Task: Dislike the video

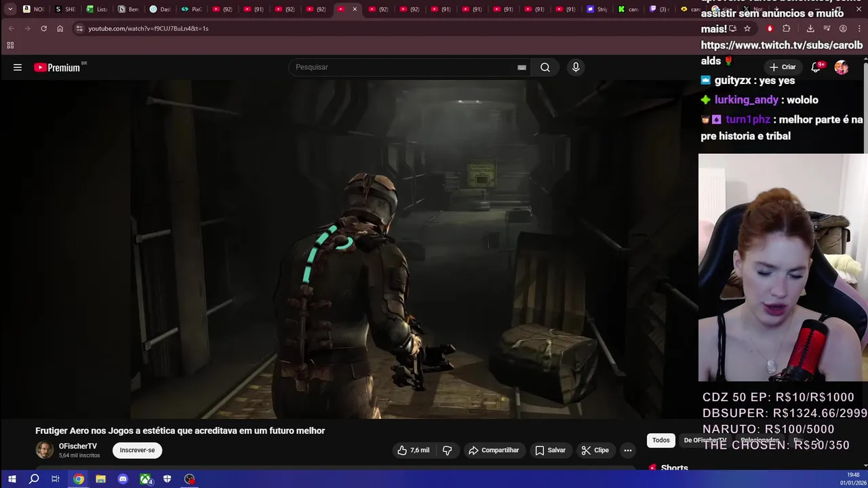Action: coord(447,450)
